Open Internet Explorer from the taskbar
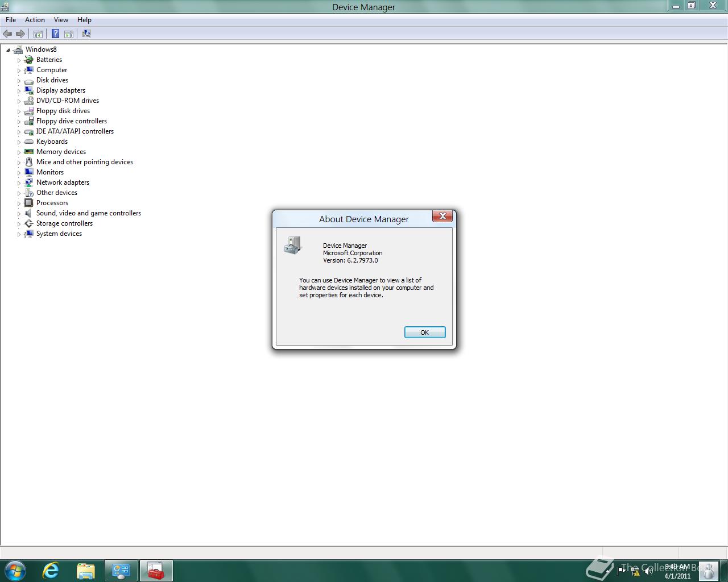The image size is (728, 582). coord(51,570)
